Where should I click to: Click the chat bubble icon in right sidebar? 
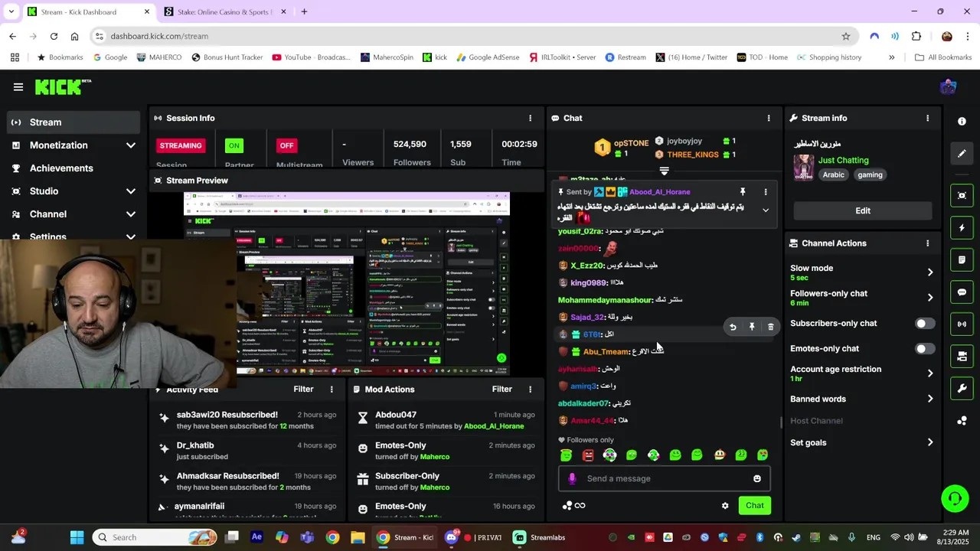[x=962, y=292]
